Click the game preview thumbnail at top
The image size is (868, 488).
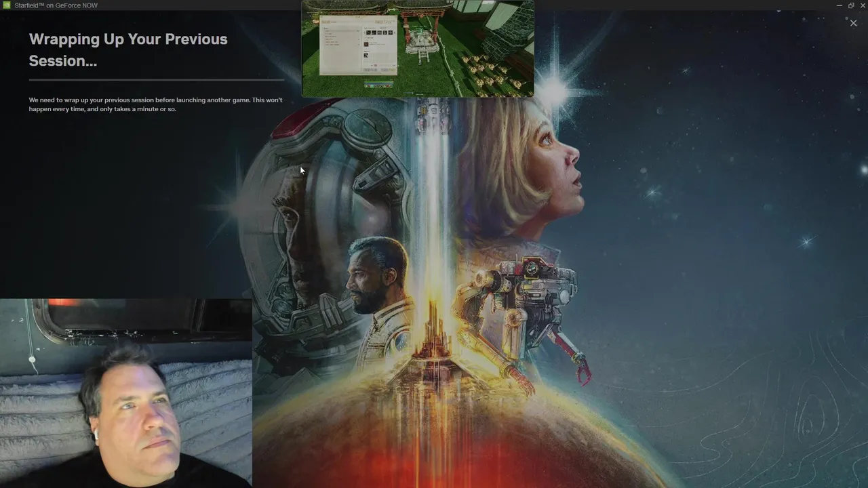(x=418, y=48)
